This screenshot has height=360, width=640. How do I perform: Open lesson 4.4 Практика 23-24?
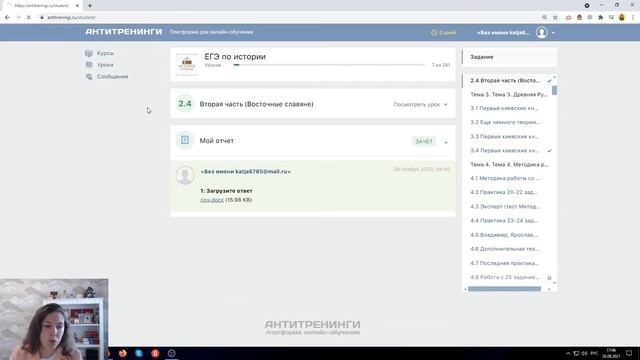click(504, 220)
